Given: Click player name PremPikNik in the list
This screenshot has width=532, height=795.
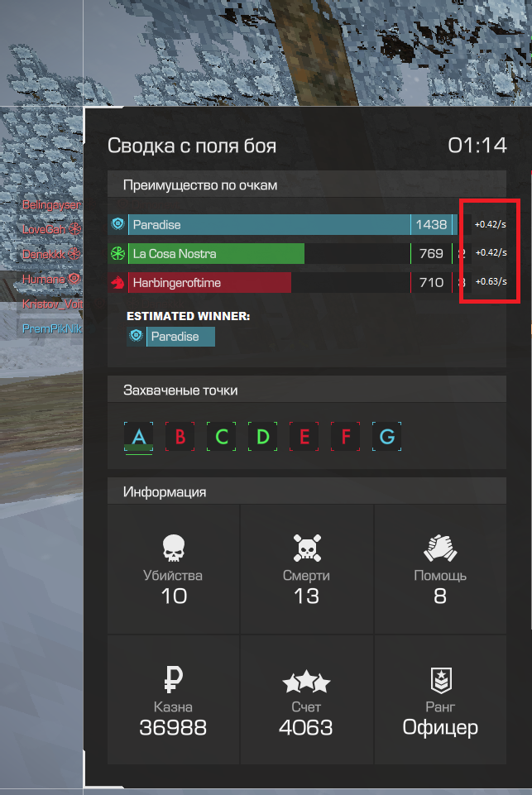Looking at the screenshot, I should (52, 328).
